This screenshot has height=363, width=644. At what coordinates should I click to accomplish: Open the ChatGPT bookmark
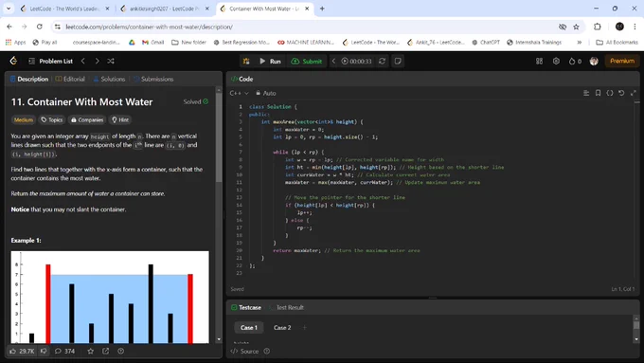tap(486, 43)
